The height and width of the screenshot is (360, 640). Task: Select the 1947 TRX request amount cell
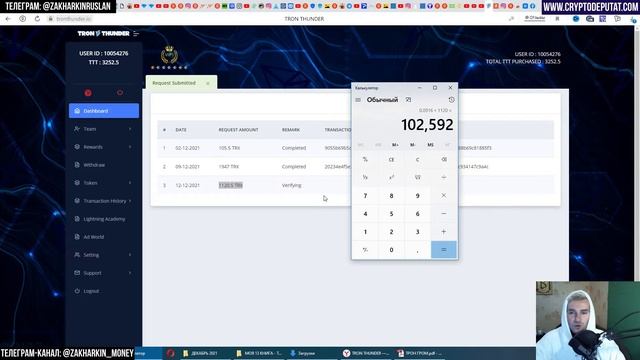(x=229, y=167)
